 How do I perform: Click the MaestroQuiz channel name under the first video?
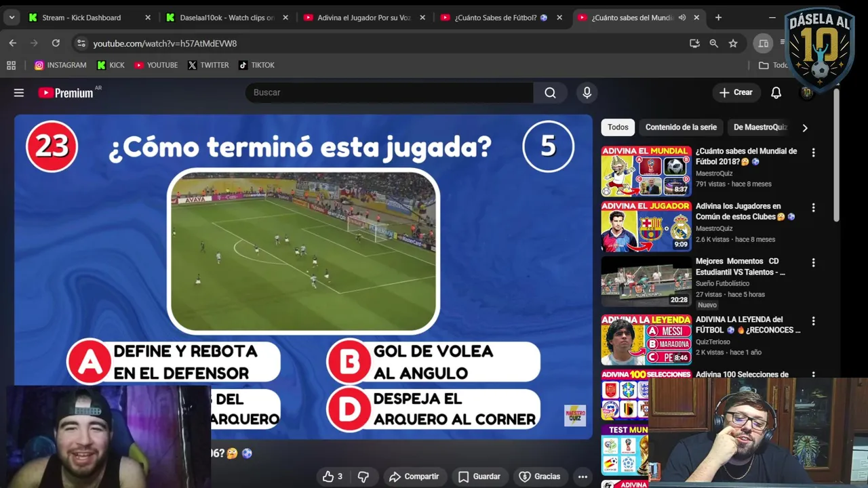(x=714, y=174)
